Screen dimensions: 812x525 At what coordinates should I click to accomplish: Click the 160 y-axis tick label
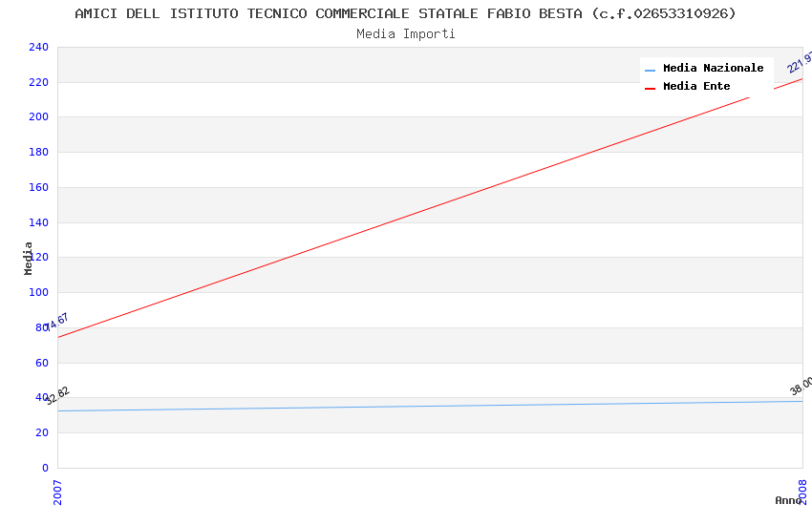38,187
